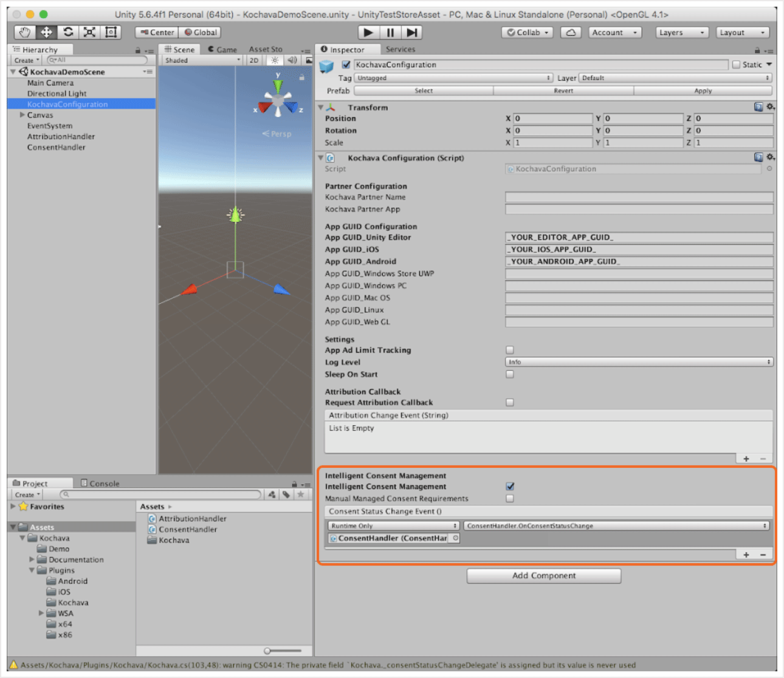Toggle Center pivot mode button

[x=157, y=33]
